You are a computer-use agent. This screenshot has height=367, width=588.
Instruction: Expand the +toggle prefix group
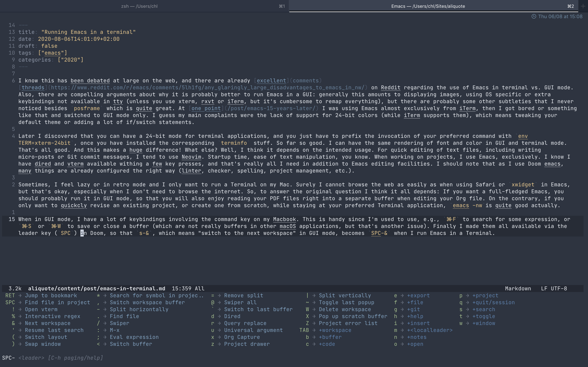click(x=483, y=316)
